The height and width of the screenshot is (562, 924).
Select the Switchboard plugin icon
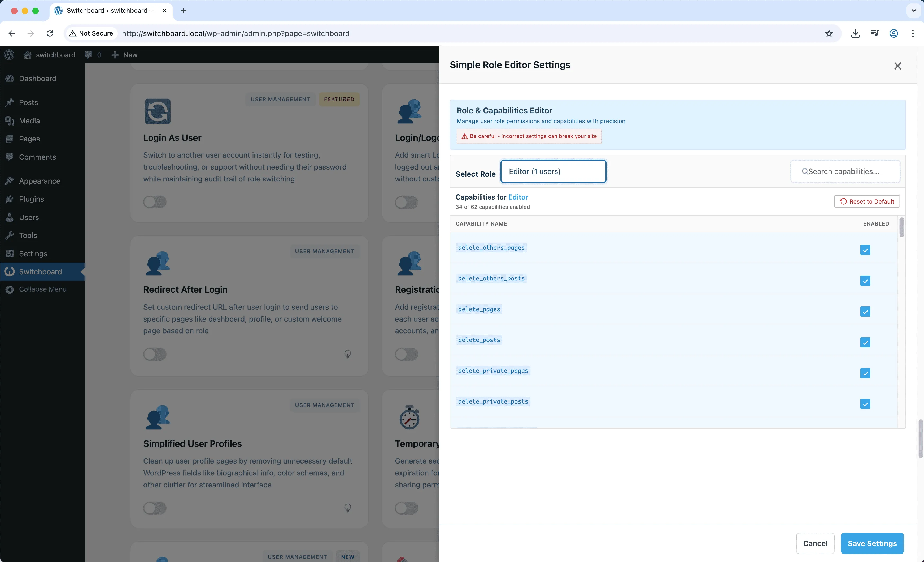pyautogui.click(x=10, y=271)
